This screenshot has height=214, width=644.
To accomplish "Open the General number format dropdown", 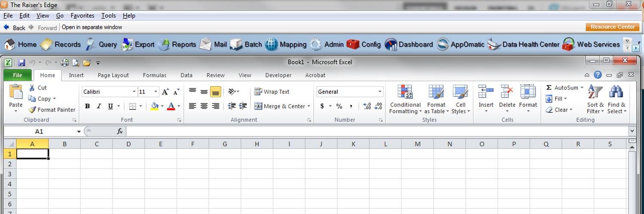I will coord(380,92).
